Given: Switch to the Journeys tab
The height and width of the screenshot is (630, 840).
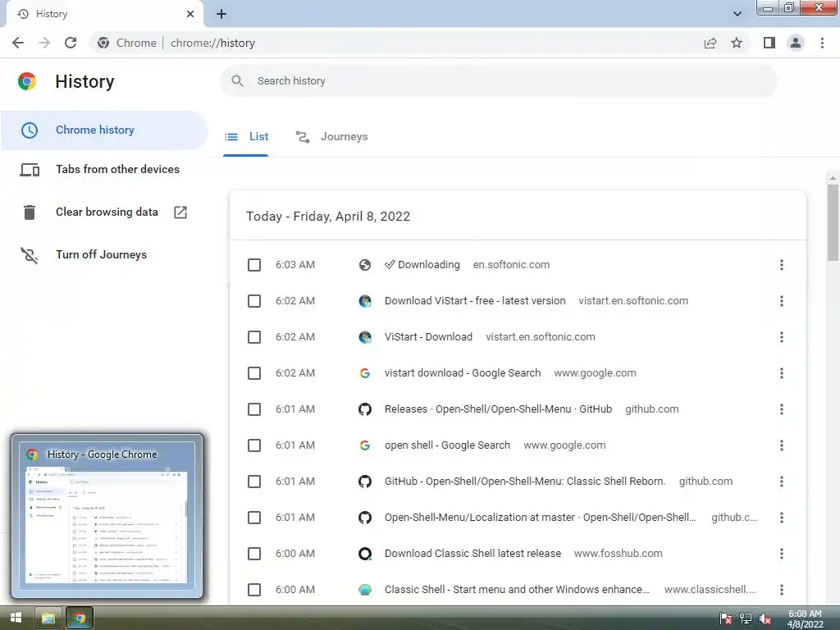Looking at the screenshot, I should coord(332,137).
